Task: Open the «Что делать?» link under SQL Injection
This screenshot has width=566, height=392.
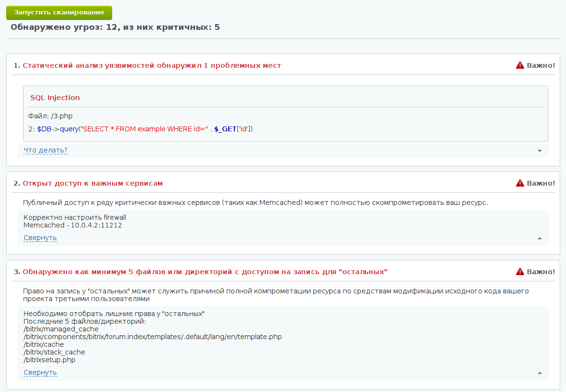Action: coord(45,151)
